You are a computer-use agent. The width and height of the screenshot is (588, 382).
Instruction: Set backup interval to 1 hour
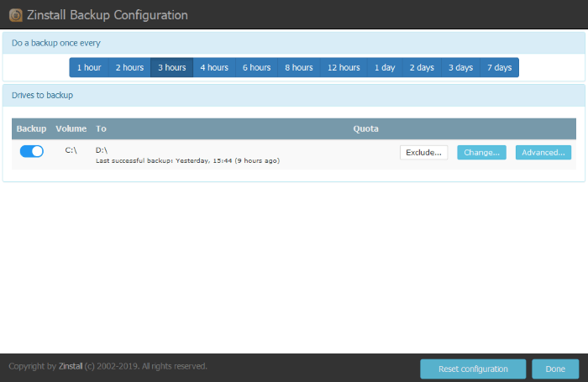89,67
